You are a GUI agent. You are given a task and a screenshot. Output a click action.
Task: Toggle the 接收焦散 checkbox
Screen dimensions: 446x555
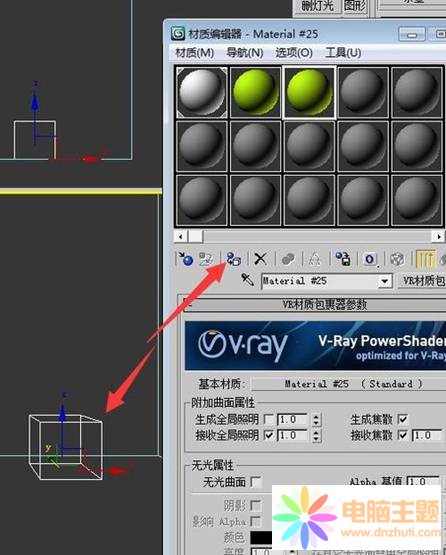[403, 435]
